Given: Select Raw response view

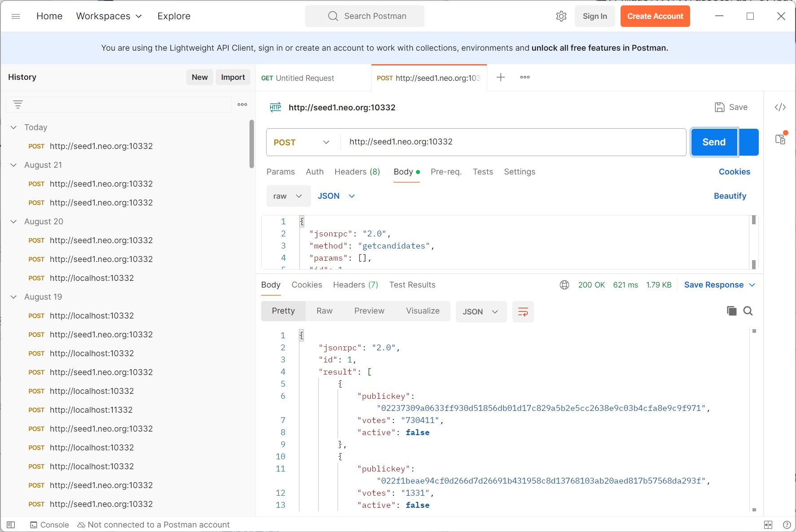Looking at the screenshot, I should [324, 311].
